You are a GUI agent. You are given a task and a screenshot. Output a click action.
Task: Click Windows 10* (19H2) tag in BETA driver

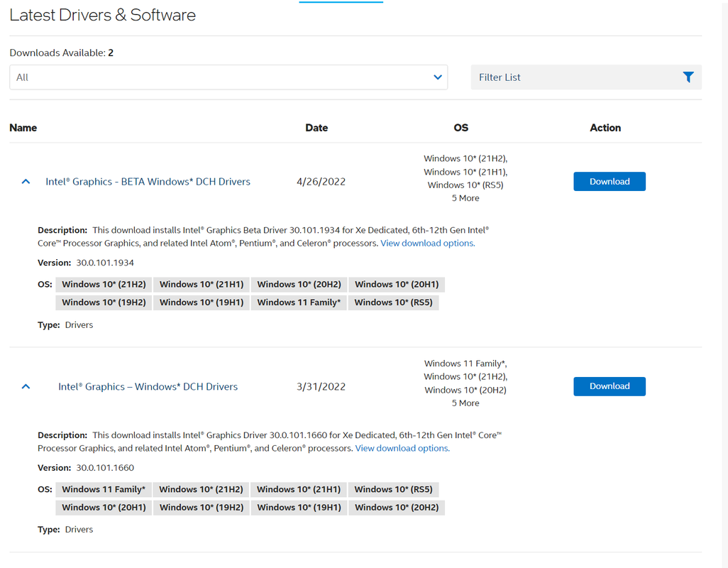[x=104, y=302]
